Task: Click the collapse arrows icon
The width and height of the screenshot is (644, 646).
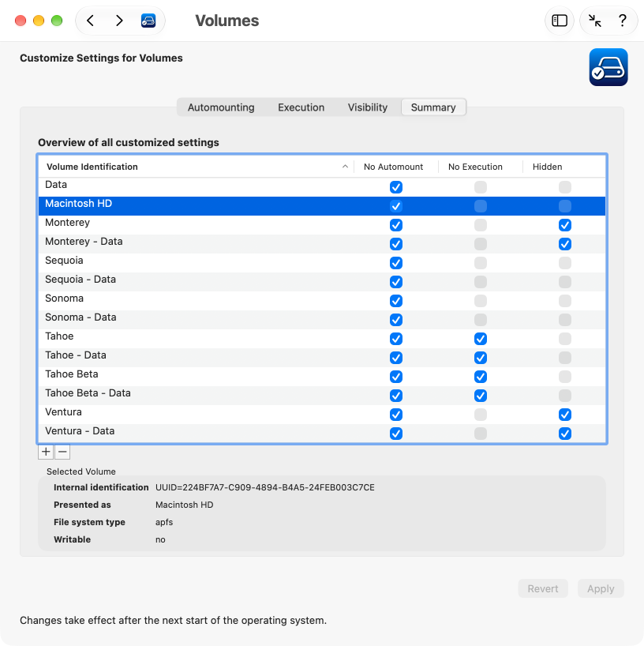Action: click(594, 21)
